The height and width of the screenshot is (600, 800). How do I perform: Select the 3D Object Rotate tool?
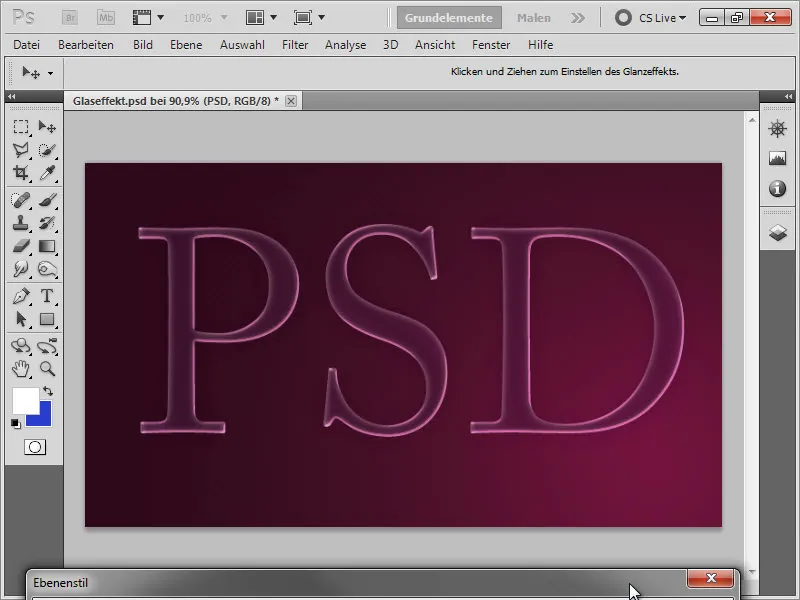21,346
